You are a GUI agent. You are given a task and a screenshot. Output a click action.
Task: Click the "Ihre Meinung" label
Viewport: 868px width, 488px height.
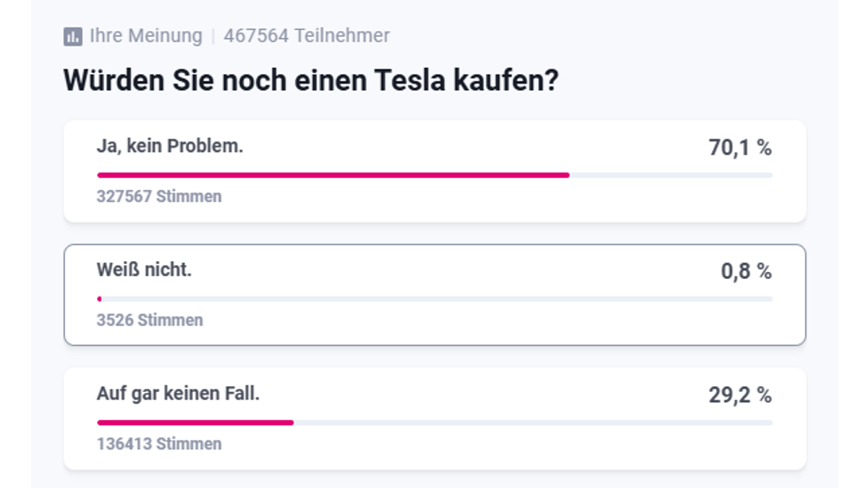tap(145, 36)
